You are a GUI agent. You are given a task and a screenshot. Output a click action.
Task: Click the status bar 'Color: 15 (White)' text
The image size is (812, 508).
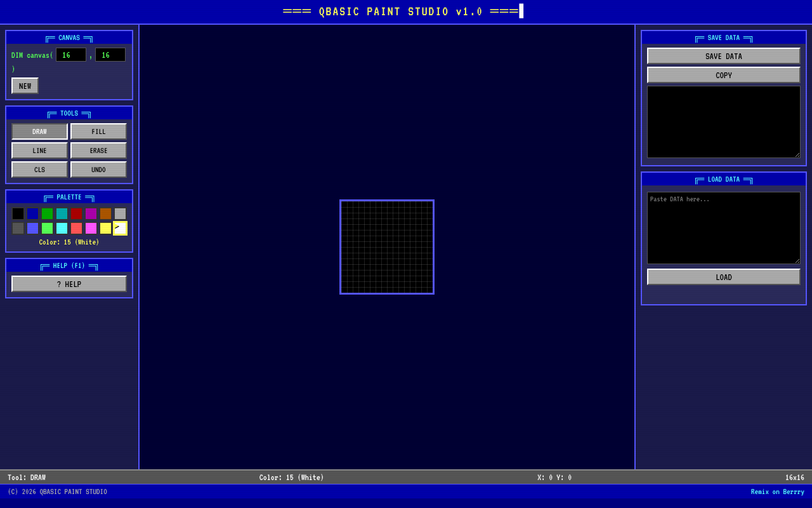(x=291, y=478)
